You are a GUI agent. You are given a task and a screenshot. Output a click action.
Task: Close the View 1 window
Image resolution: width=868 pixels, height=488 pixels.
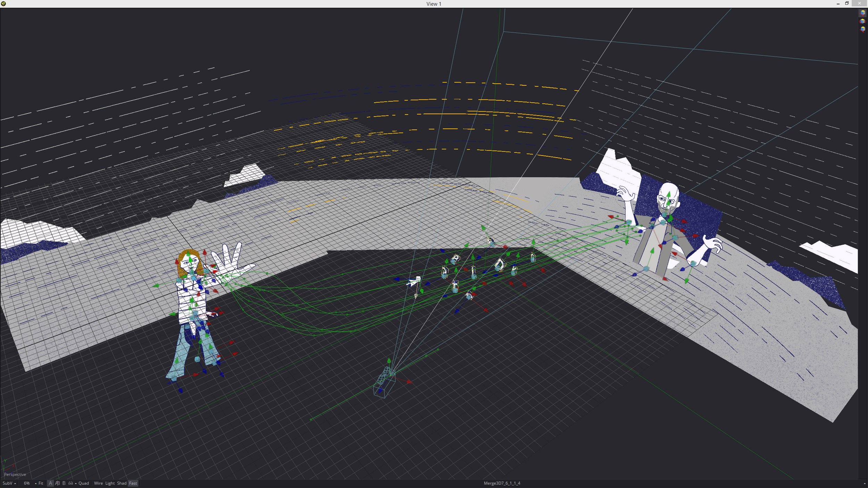click(859, 3)
